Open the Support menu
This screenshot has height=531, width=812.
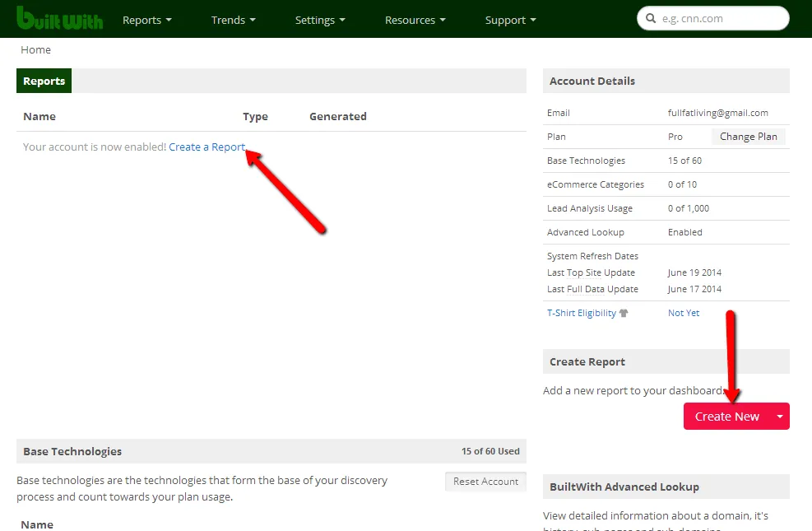pos(510,20)
